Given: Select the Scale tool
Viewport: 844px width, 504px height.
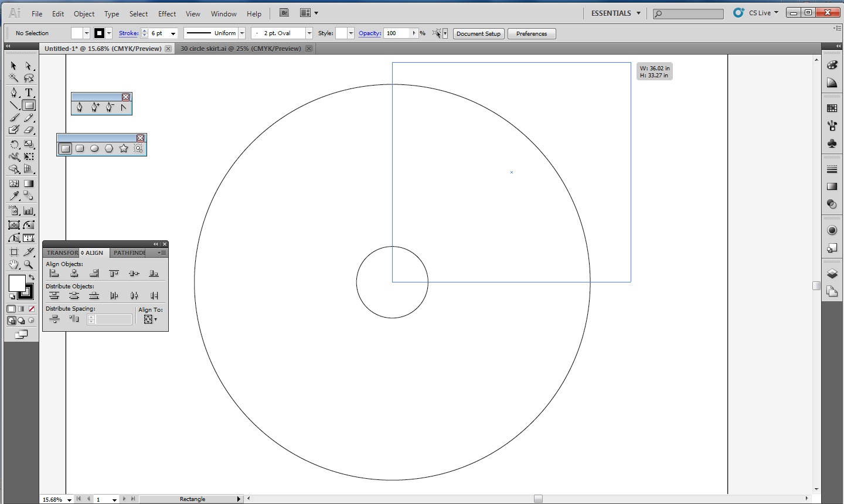Looking at the screenshot, I should pyautogui.click(x=29, y=144).
